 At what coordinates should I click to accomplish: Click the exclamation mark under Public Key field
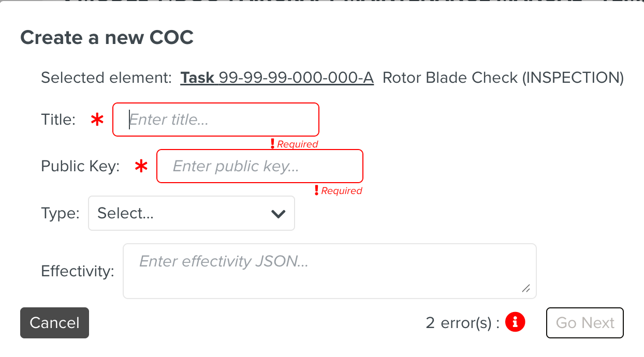[x=317, y=190]
